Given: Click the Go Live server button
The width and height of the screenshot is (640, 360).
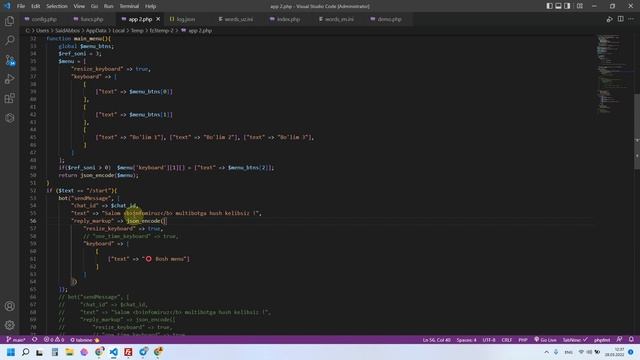Looking at the screenshot, I should (545, 340).
